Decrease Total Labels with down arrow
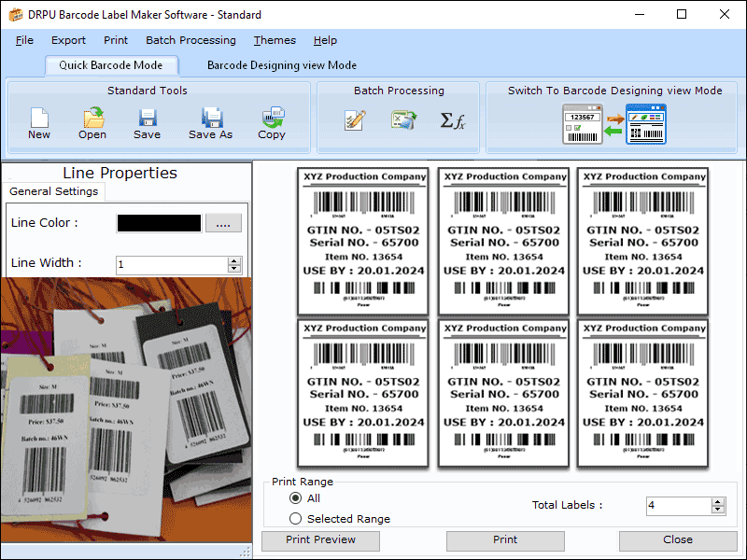Image resolution: width=747 pixels, height=560 pixels. point(718,510)
